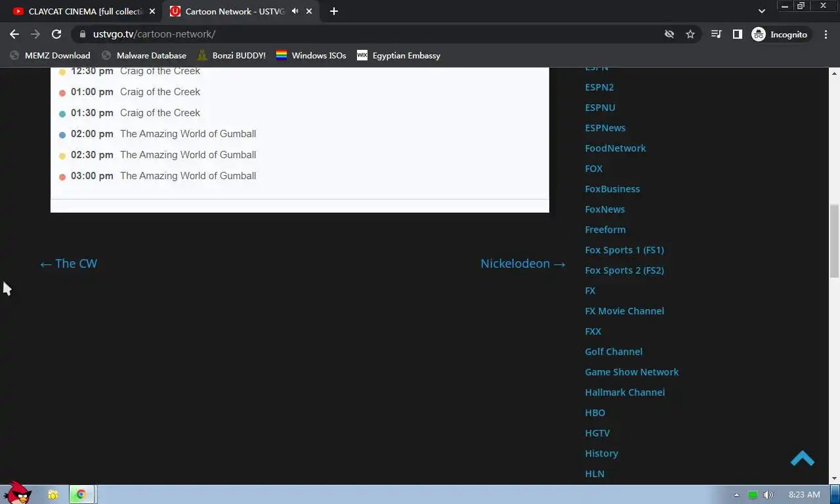Go to the next channel Nickelodeon
840x504 pixels.
[x=523, y=263]
